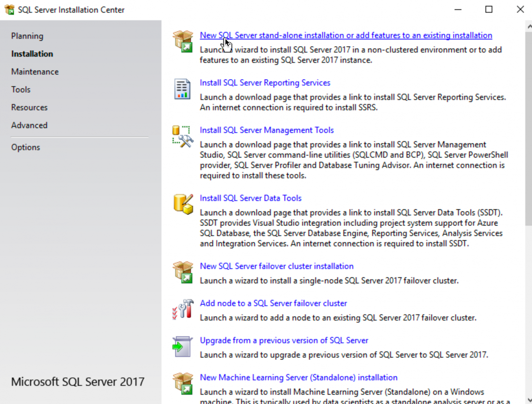Click the stand-alone installation box icon

click(x=183, y=41)
